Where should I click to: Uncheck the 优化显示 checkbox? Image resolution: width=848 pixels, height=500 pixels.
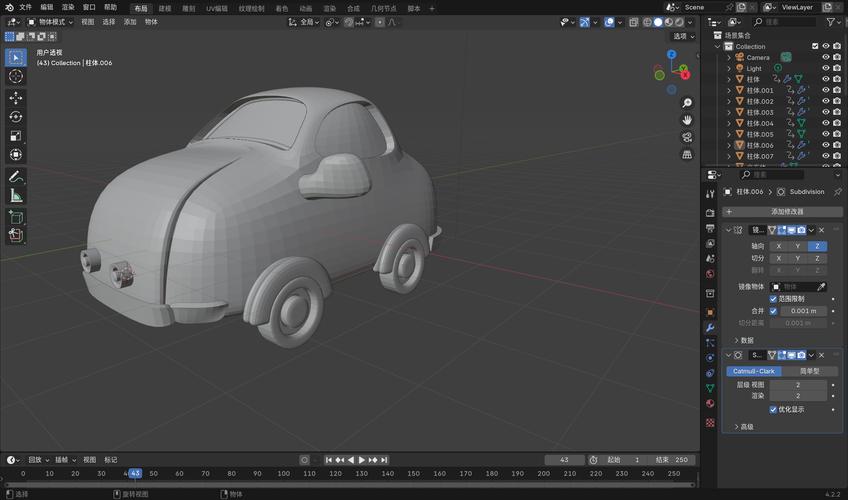click(773, 410)
